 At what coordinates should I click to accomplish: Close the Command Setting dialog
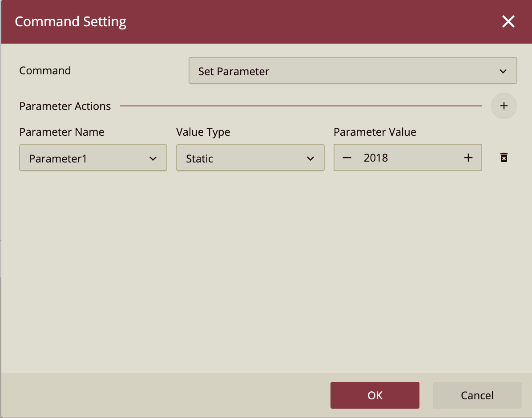(x=508, y=21)
